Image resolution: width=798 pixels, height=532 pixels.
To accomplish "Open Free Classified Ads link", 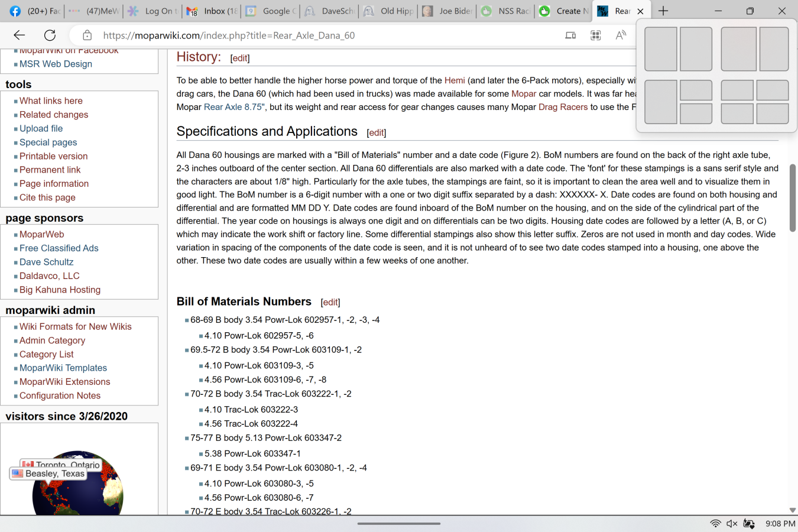I will click(x=59, y=248).
